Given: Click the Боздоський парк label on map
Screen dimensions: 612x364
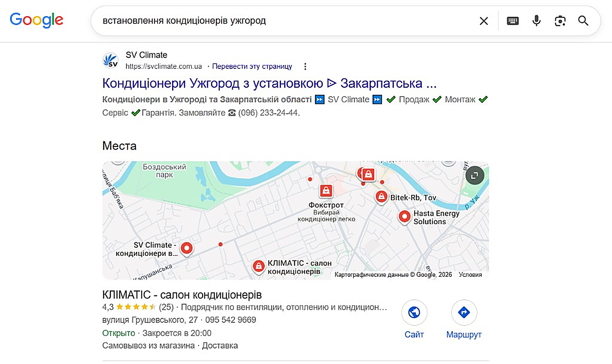Looking at the screenshot, I should [x=164, y=170].
